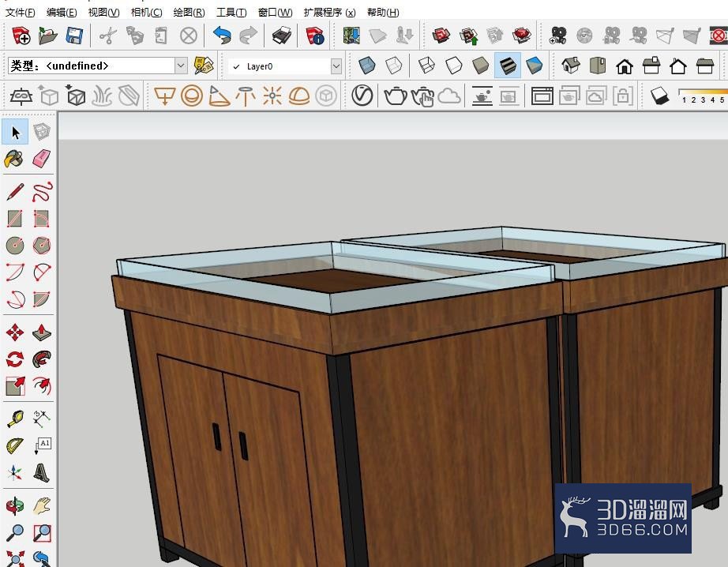Viewport: 728px width, 567px height.
Task: Select the Line pencil tool
Action: point(15,192)
